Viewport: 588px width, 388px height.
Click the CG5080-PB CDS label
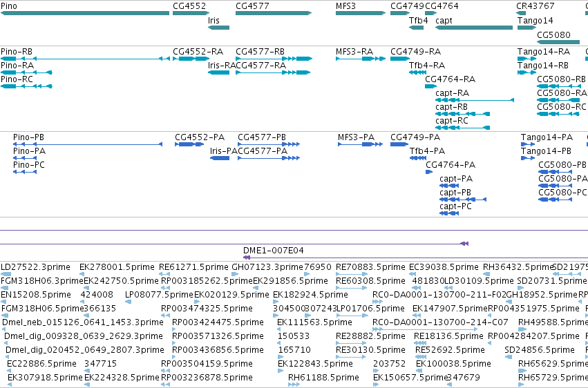562,165
